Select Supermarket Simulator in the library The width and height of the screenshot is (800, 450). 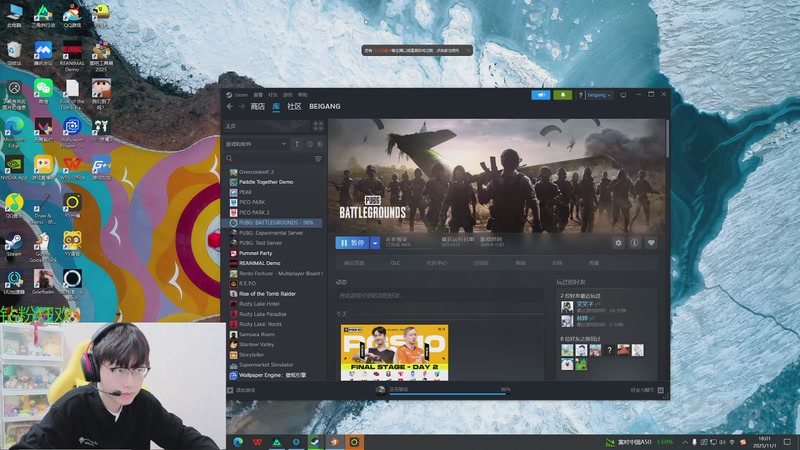tap(266, 365)
